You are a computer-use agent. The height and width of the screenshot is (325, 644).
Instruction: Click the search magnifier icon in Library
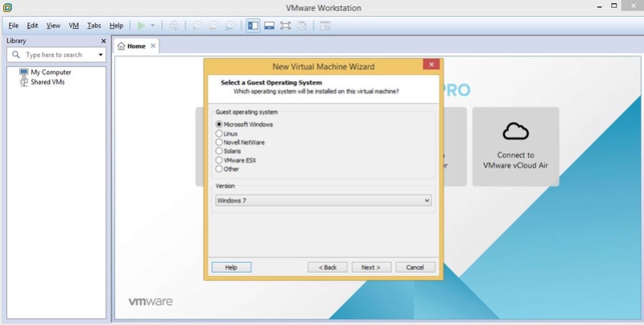[x=16, y=55]
